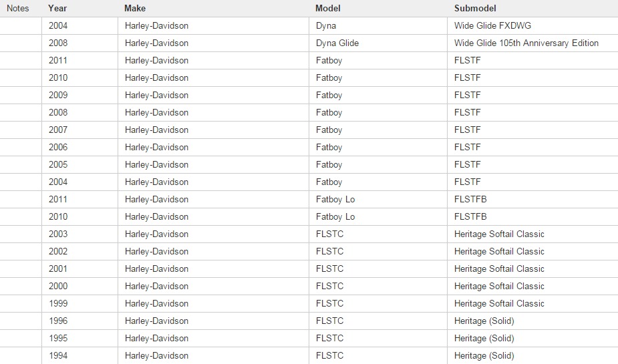Select the year 2003 cell
Image resolution: width=618 pixels, height=364 pixels.
(x=58, y=234)
